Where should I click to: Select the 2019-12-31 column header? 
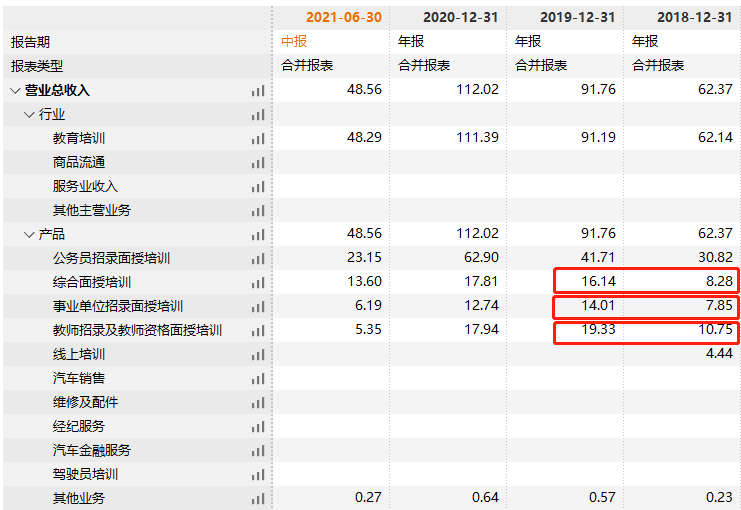point(577,18)
